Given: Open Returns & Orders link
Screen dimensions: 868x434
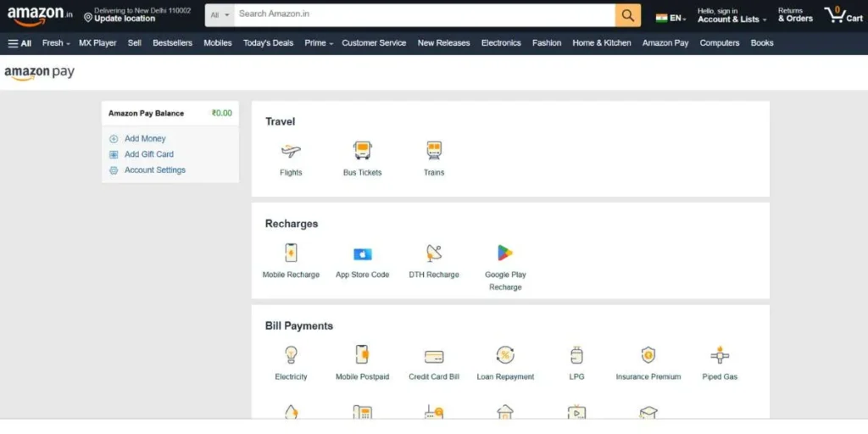Looking at the screenshot, I should click(x=795, y=15).
